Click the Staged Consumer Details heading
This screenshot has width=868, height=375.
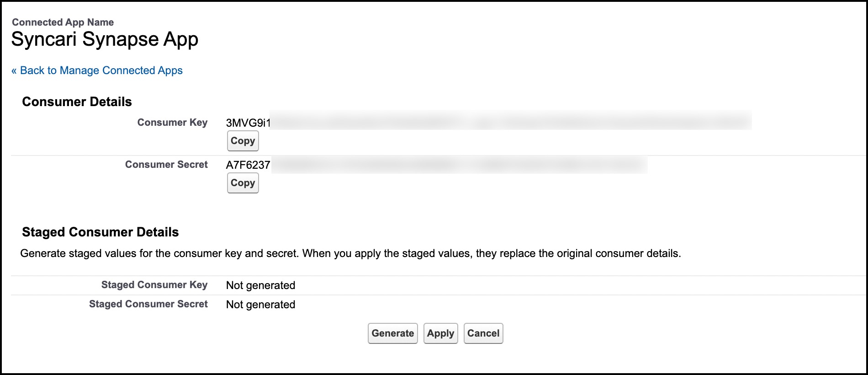coord(100,232)
